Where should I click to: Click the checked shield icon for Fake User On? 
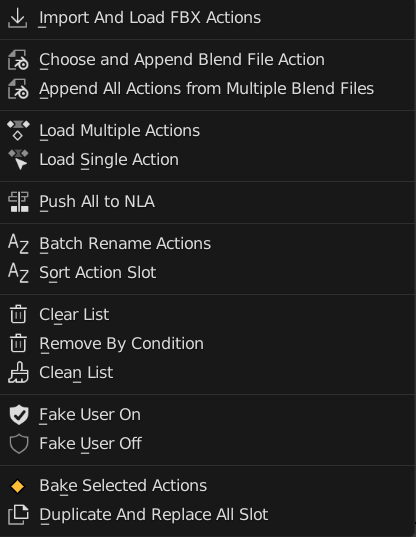point(18,414)
